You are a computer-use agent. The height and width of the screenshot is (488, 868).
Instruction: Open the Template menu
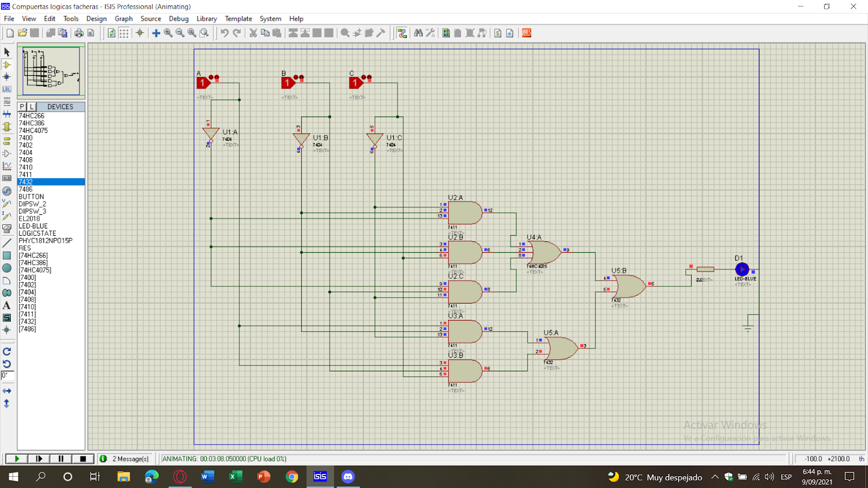tap(239, 18)
